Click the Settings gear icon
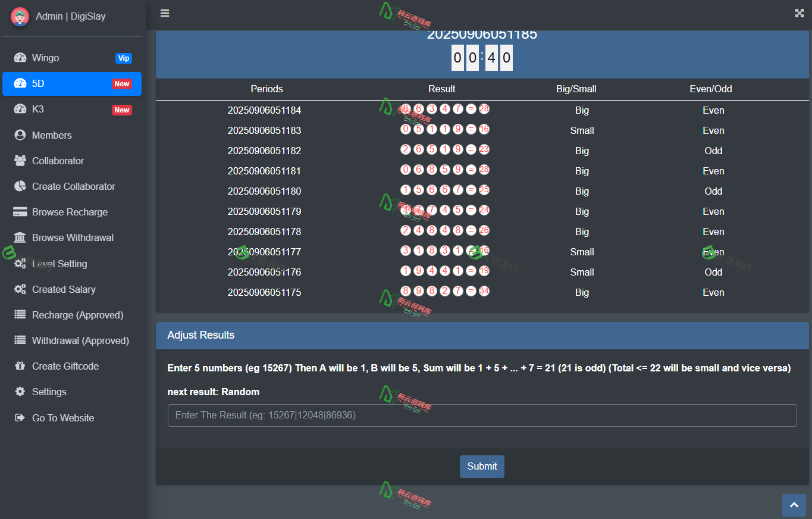The image size is (812, 519). tap(20, 392)
